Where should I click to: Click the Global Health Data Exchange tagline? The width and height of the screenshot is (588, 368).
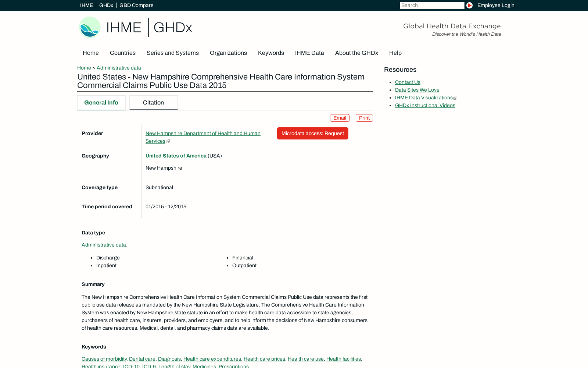pos(452,26)
